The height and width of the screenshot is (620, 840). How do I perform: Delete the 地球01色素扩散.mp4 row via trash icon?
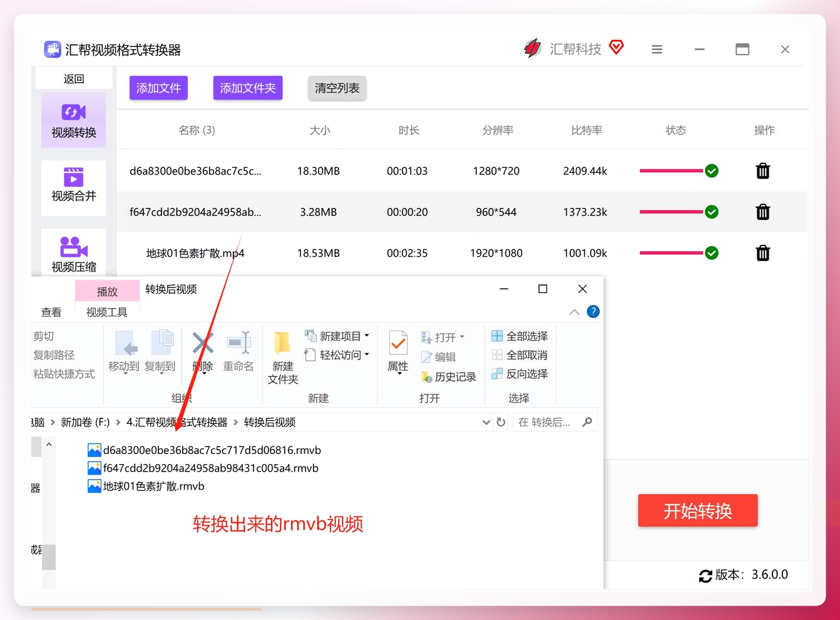tap(762, 253)
